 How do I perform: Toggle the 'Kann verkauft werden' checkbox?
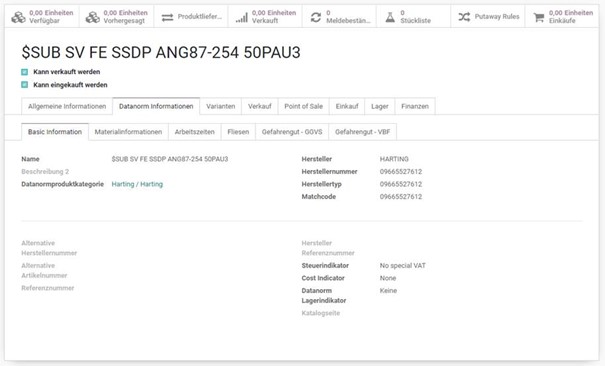click(25, 72)
